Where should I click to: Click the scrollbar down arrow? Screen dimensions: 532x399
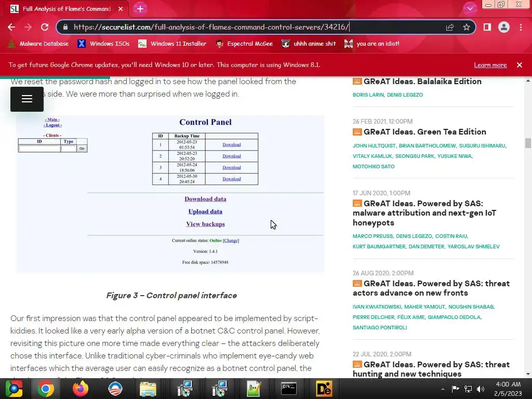point(528,374)
